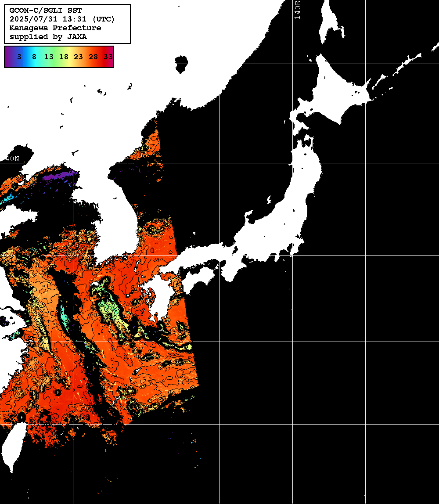This screenshot has height=504, width=439.
Task: Click the '8' value on the color scale
Action: coord(34,57)
